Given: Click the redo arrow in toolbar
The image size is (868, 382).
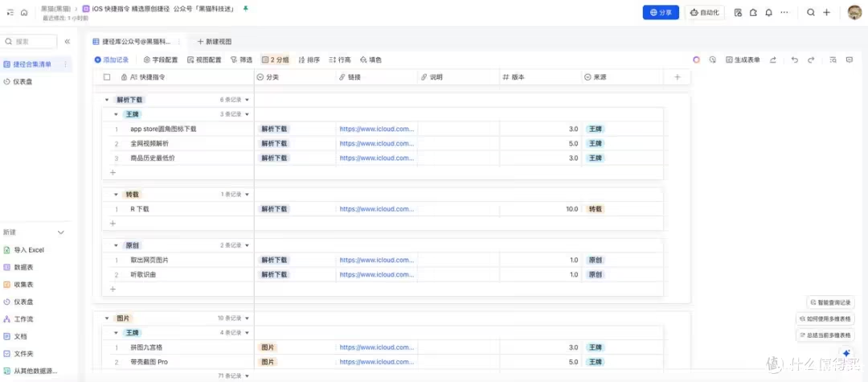Looking at the screenshot, I should tap(812, 60).
